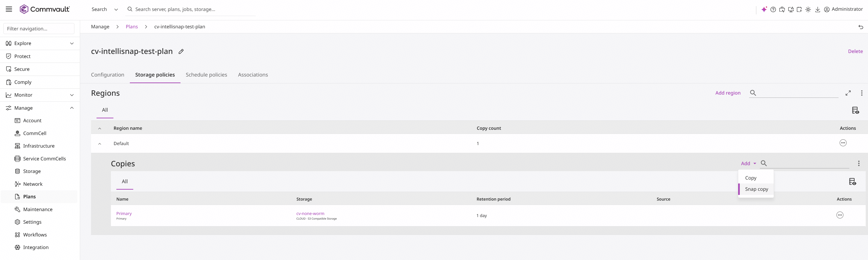This screenshot has height=260, width=868.
Task: Edit the plan name pencil icon
Action: (x=181, y=52)
